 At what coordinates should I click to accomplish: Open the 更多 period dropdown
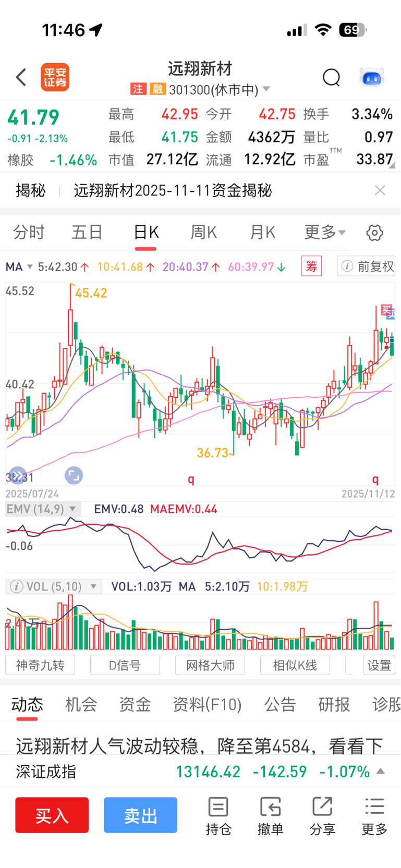[x=325, y=233]
